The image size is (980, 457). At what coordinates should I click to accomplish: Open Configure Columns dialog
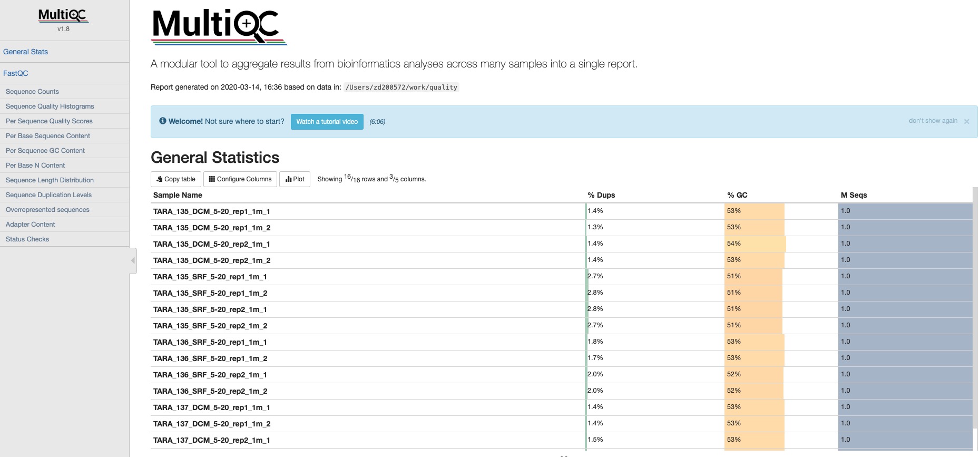pos(240,179)
